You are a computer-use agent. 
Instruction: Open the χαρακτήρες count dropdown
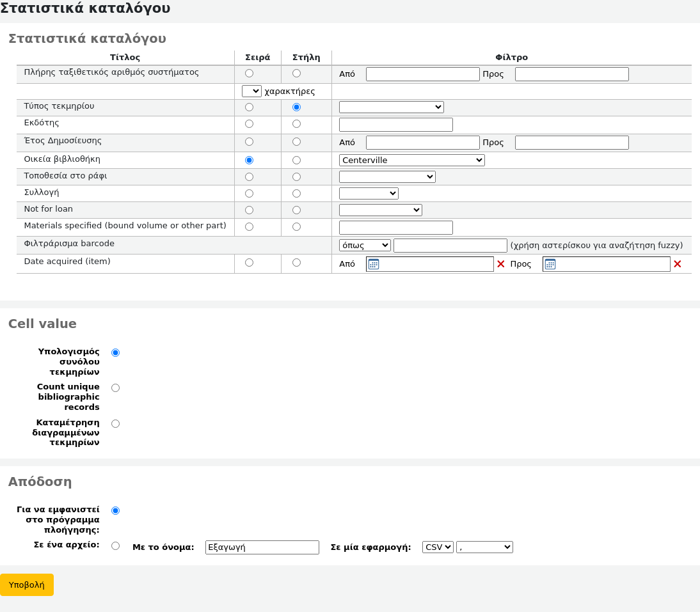coord(251,91)
